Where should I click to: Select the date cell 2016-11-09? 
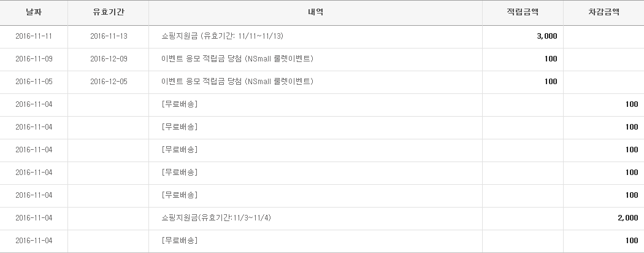33,59
